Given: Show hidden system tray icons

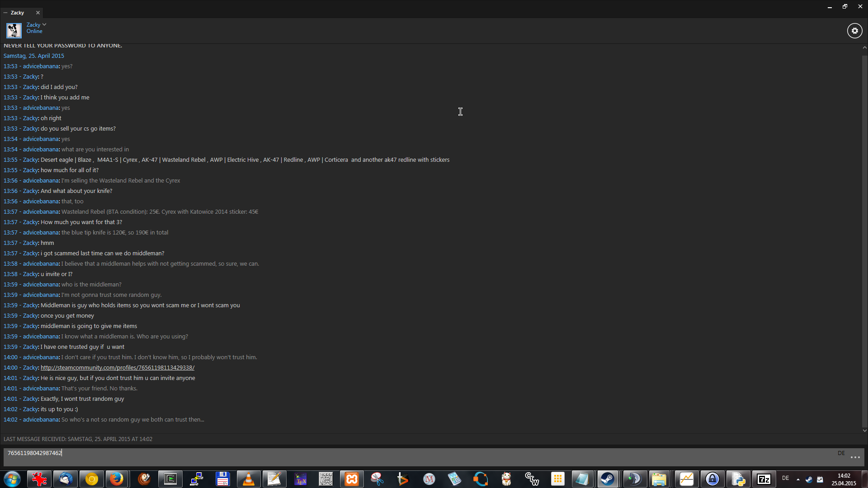Looking at the screenshot, I should pyautogui.click(x=798, y=479).
